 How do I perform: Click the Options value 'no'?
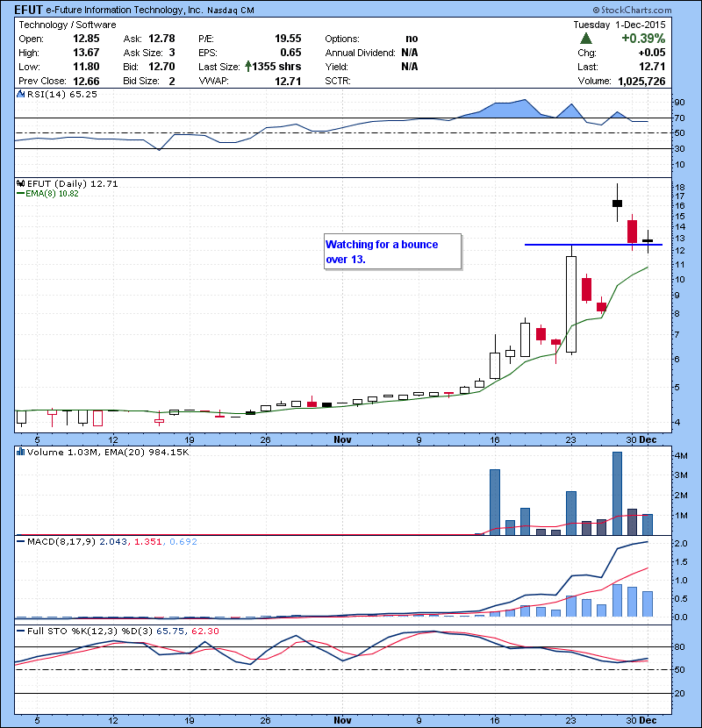point(412,39)
